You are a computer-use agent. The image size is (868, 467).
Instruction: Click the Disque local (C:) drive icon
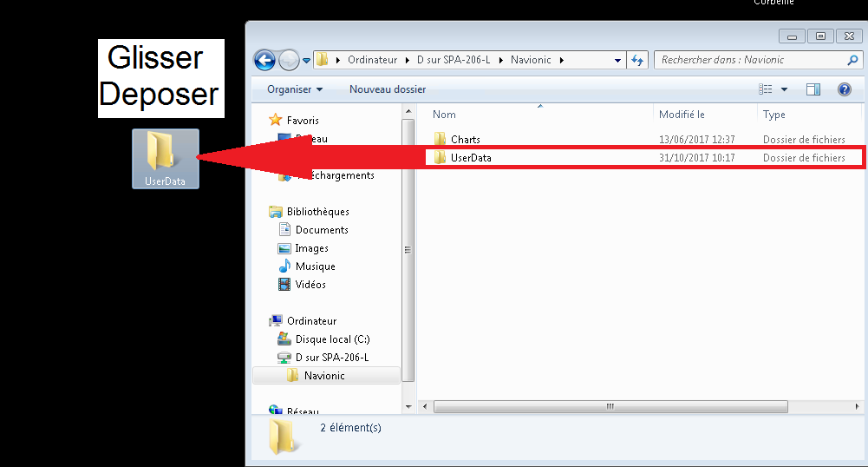click(x=284, y=339)
